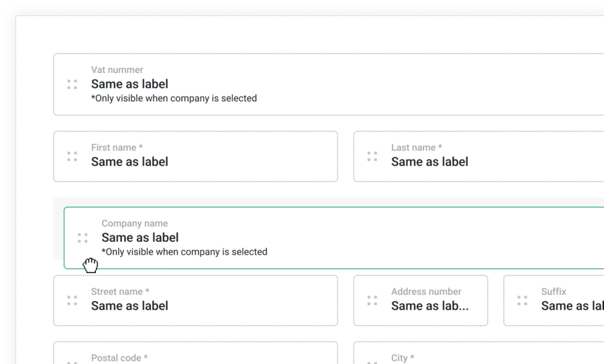604x364 pixels.
Task: Click the Address number drag handle
Action: [372, 300]
